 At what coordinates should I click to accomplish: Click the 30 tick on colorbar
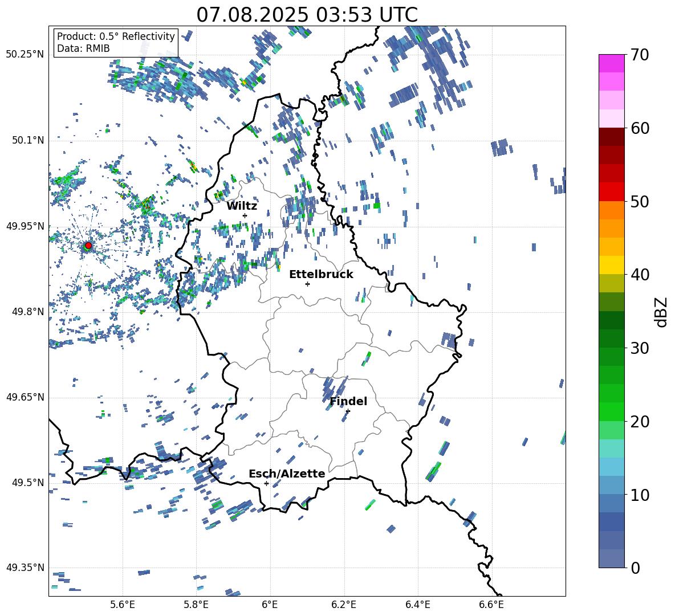[640, 348]
